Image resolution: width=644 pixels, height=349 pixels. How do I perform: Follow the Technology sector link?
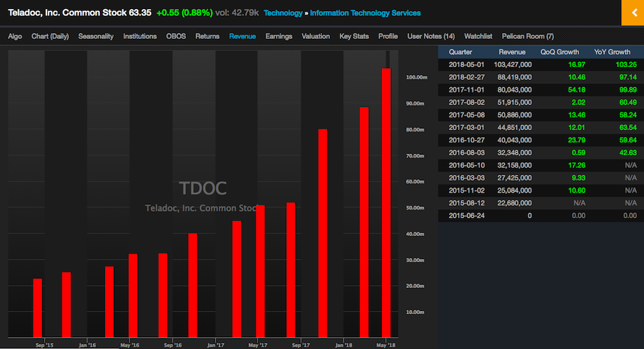coord(283,13)
